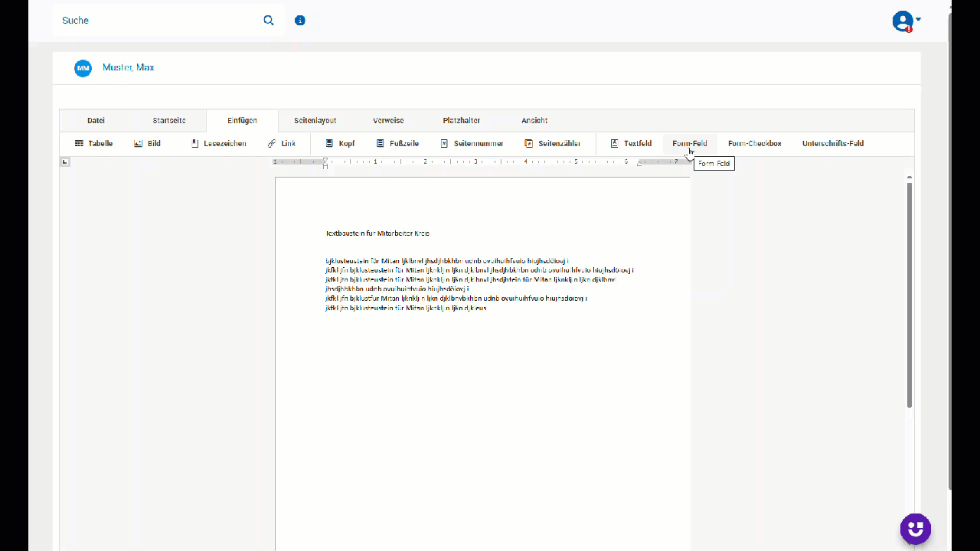Viewport: 980px width, 551px height.
Task: Insert a hyperlink with Link
Action: 281,144
